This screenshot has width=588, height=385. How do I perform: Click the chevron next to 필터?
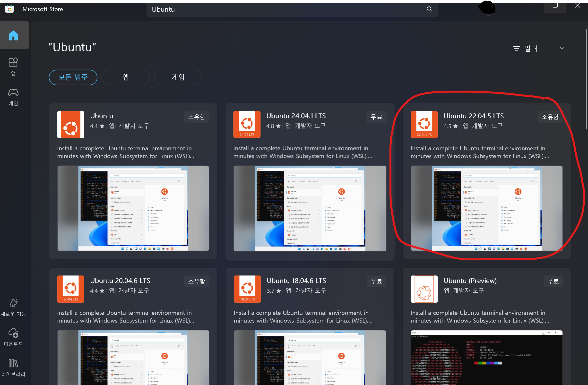(562, 48)
